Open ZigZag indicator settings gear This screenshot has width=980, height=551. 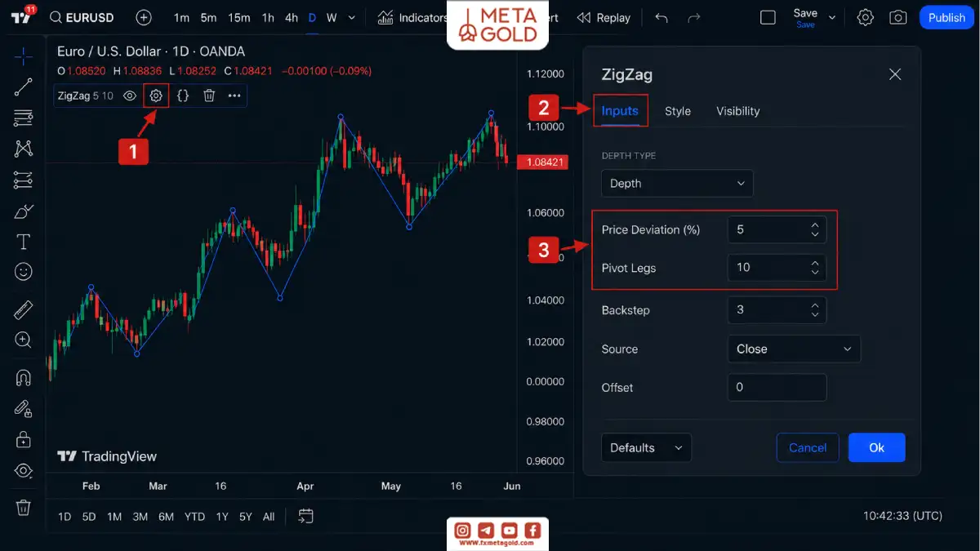pos(156,96)
